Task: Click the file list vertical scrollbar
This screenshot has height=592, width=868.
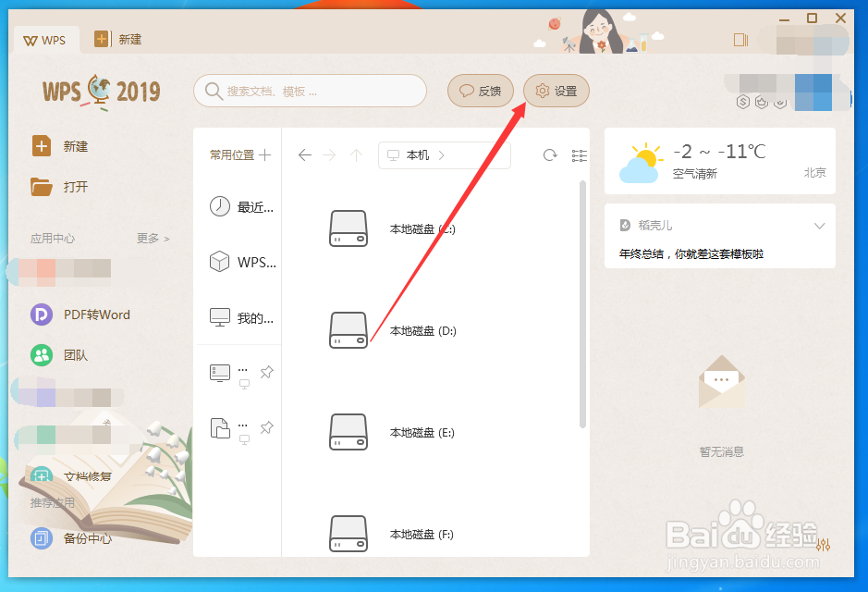Action: (582, 304)
